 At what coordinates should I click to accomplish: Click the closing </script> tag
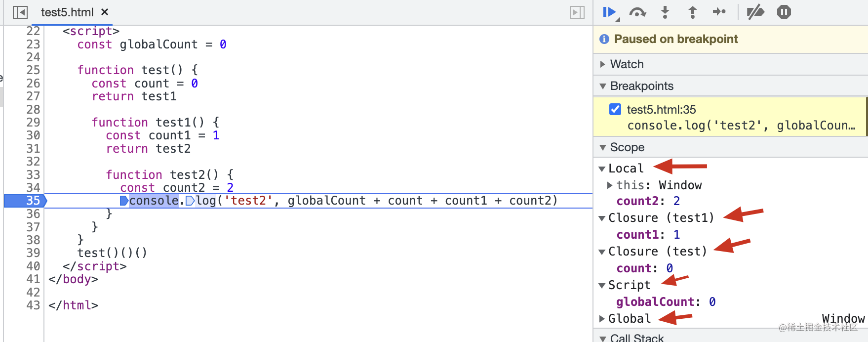point(95,266)
